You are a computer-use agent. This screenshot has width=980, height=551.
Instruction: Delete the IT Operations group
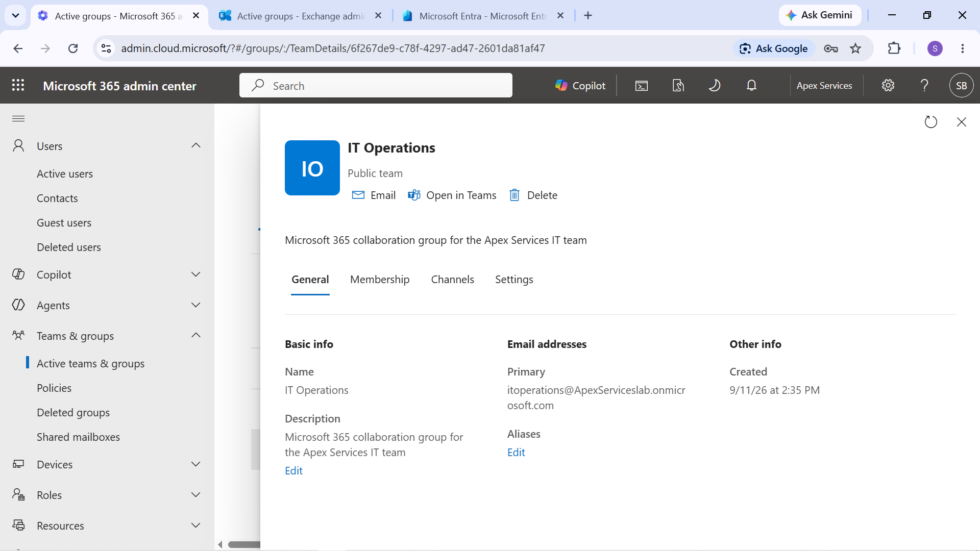[533, 195]
